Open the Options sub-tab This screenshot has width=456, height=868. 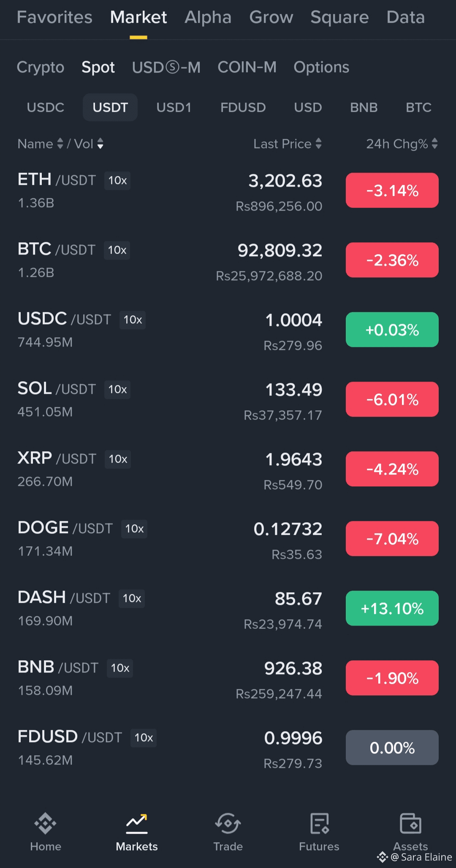click(x=321, y=67)
